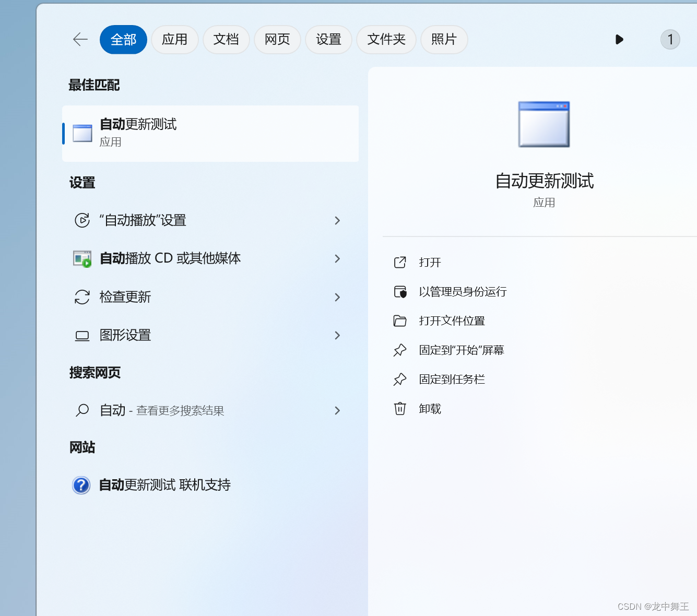The image size is (697, 616).
Task: Click the magnifier icon beside 自动 web search
Action: coord(82,410)
